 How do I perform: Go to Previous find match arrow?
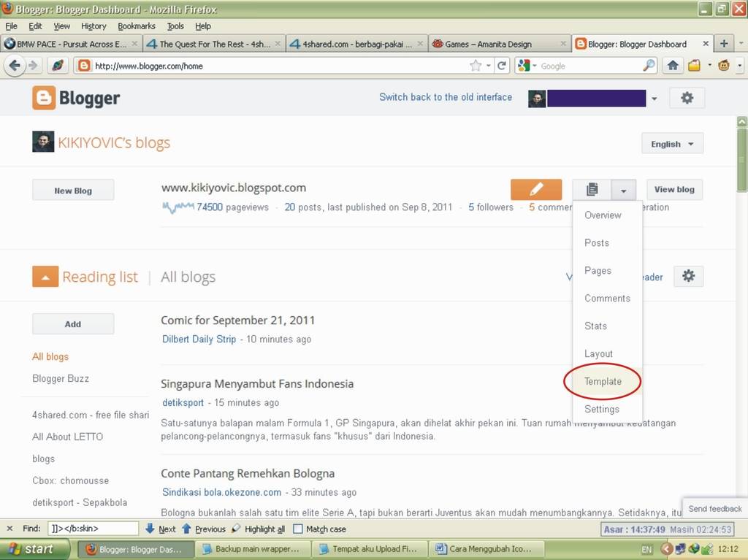click(x=204, y=529)
